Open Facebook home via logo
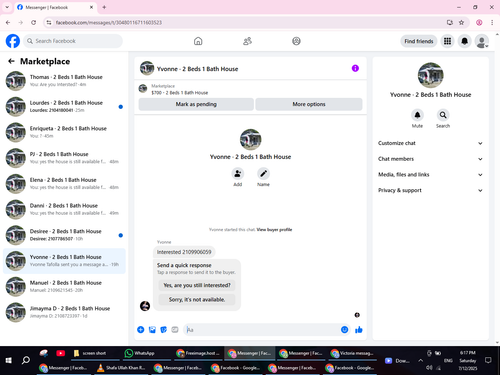The height and width of the screenshot is (375, 500). [x=13, y=41]
